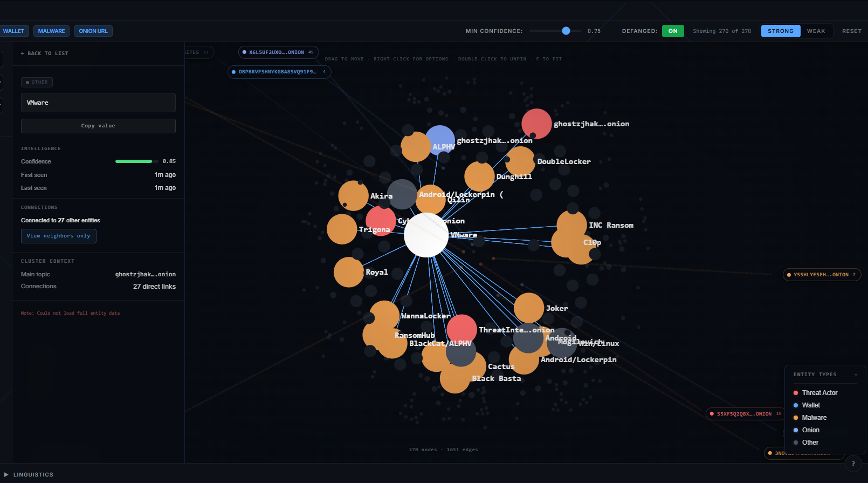Select the Win/Linux grey node

(x=562, y=343)
